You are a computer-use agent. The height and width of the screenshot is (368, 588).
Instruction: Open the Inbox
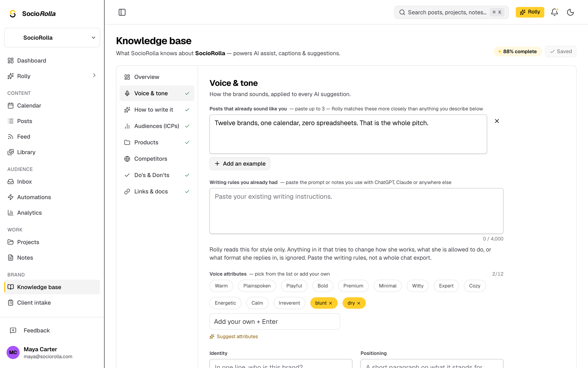52,182
